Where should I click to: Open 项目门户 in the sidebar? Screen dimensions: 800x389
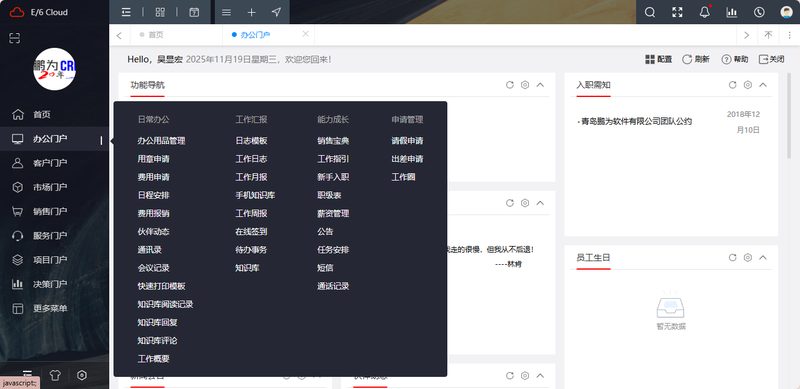pyautogui.click(x=50, y=260)
